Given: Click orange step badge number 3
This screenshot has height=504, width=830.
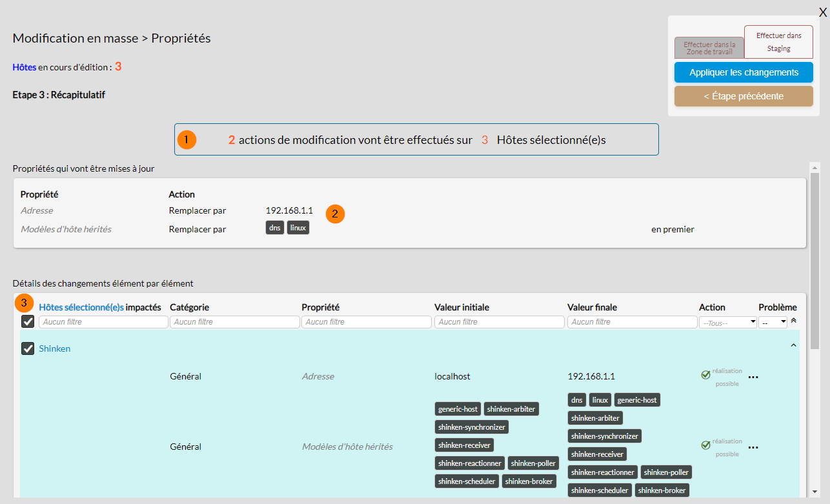Looking at the screenshot, I should pyautogui.click(x=25, y=302).
